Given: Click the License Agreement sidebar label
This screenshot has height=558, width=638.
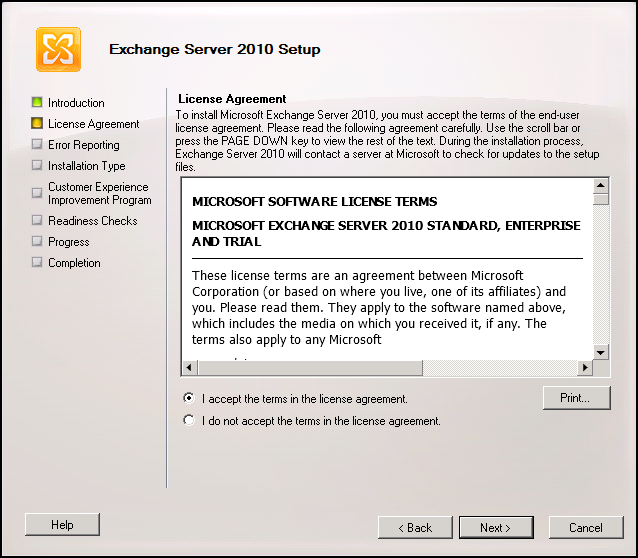Looking at the screenshot, I should (94, 124).
